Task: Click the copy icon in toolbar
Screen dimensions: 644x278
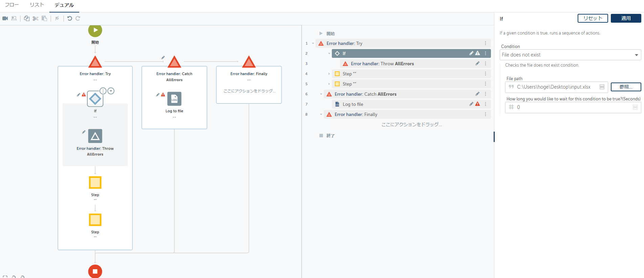Action: click(x=27, y=18)
